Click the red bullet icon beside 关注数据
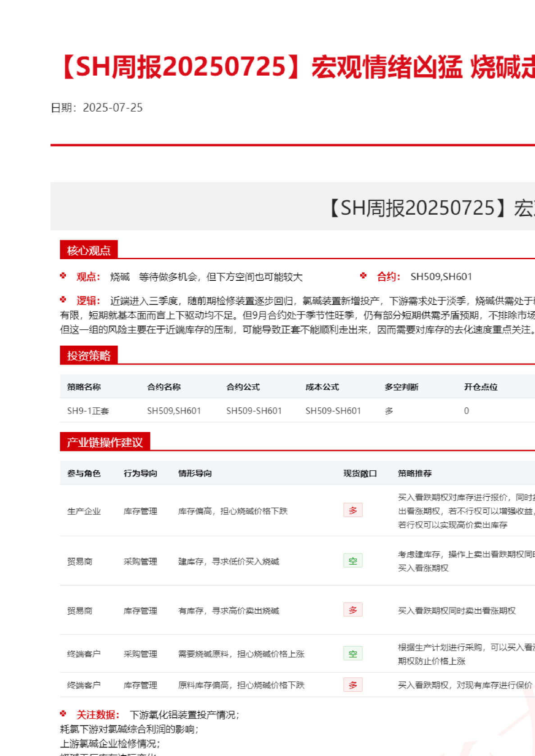Screen dimensions: 535x756 click(x=63, y=714)
